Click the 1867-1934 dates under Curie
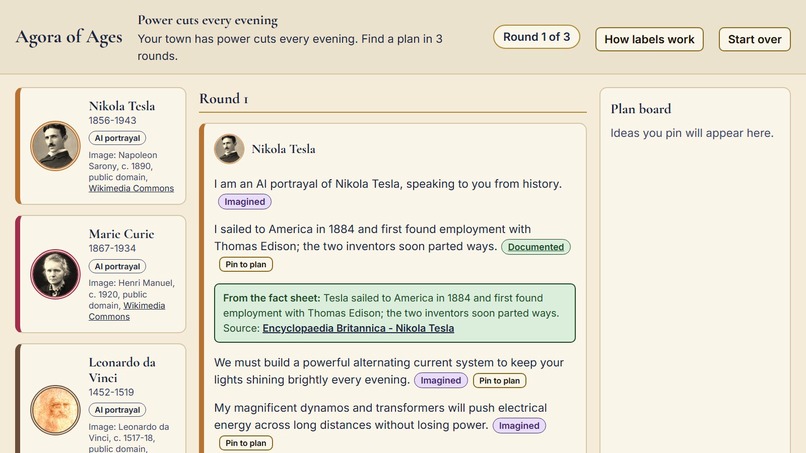806x453 pixels. [x=112, y=248]
